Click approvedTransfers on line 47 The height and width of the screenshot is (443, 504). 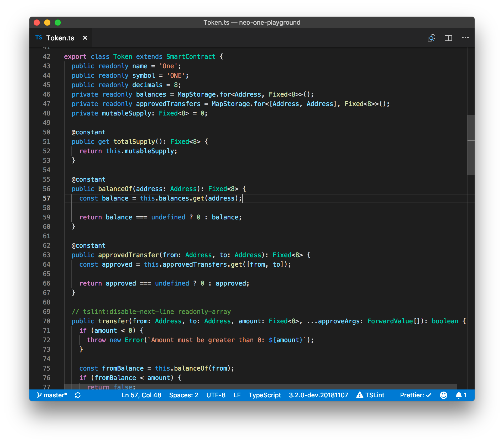click(x=168, y=104)
